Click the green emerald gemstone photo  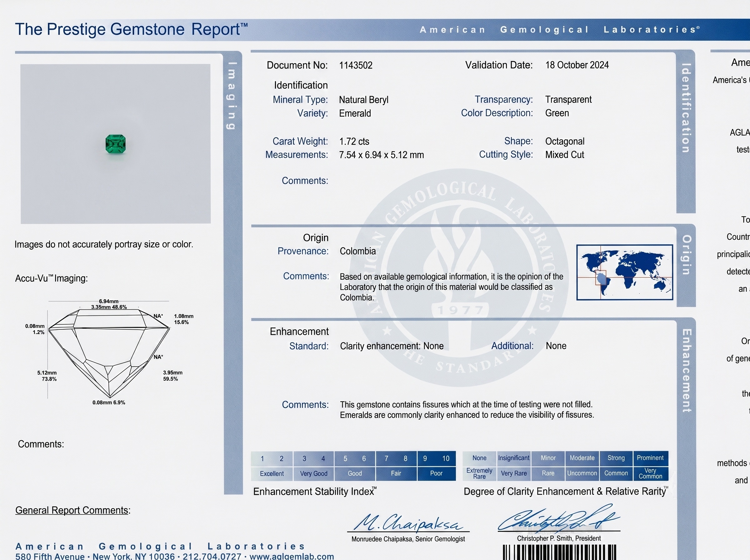(116, 144)
